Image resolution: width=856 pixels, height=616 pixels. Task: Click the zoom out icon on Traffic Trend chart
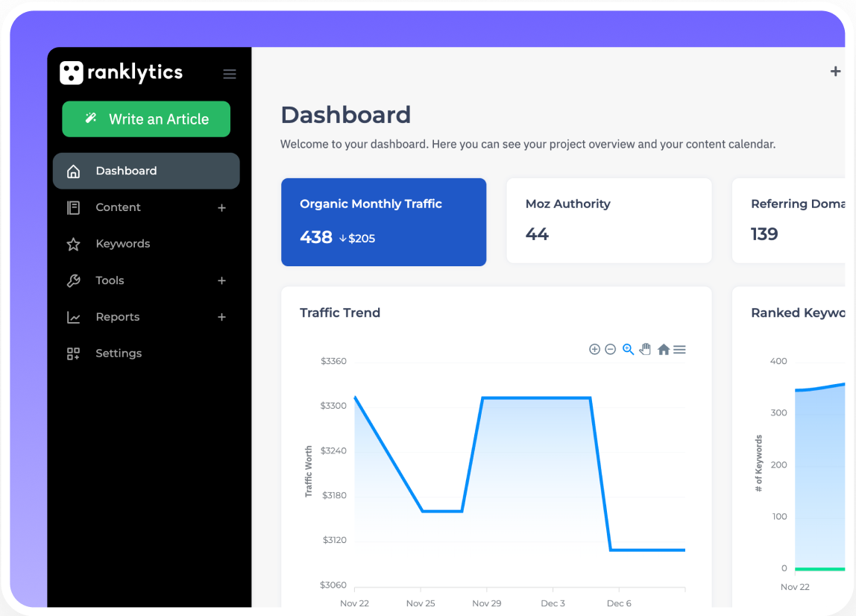(610, 349)
